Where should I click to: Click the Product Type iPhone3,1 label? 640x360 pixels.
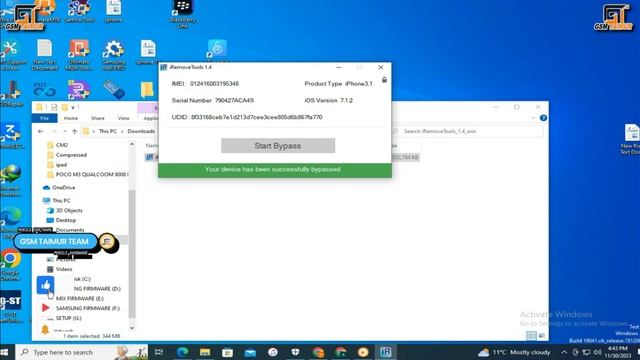(338, 84)
